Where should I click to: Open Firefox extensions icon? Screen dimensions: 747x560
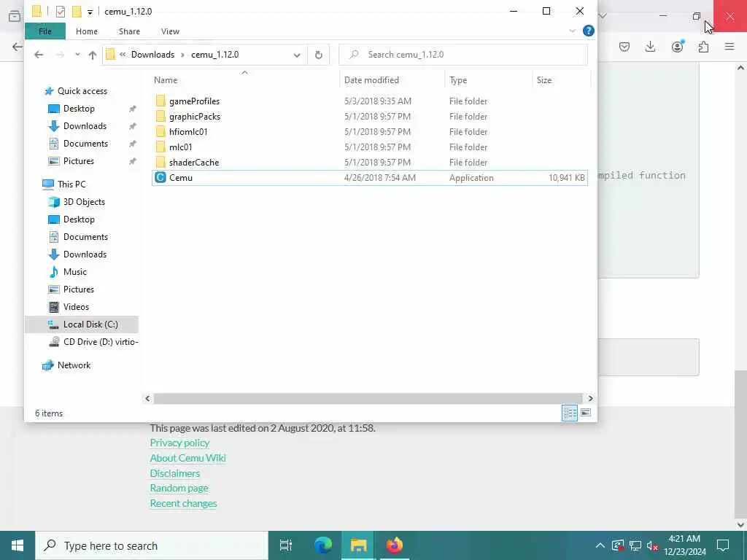703,47
